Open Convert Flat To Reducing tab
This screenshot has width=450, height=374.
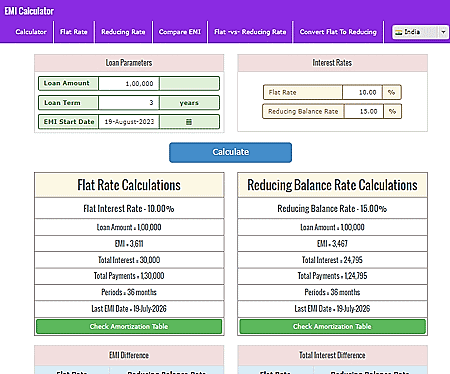(338, 32)
